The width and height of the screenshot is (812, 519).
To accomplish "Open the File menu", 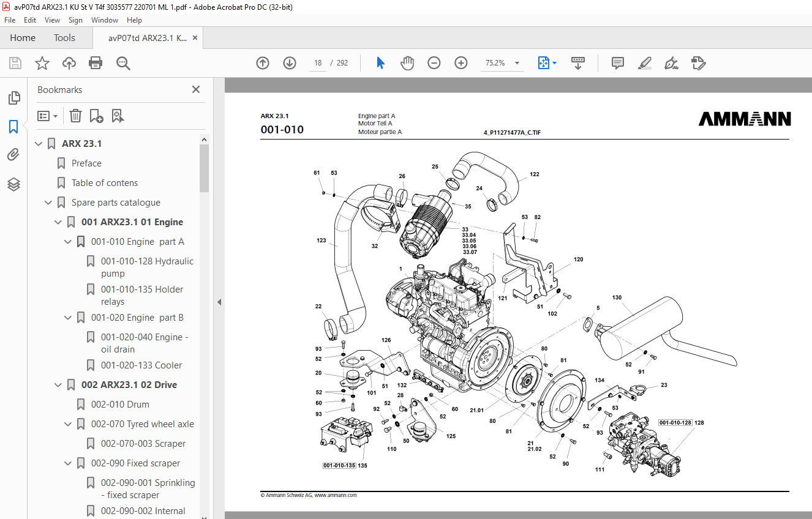I will [x=10, y=20].
